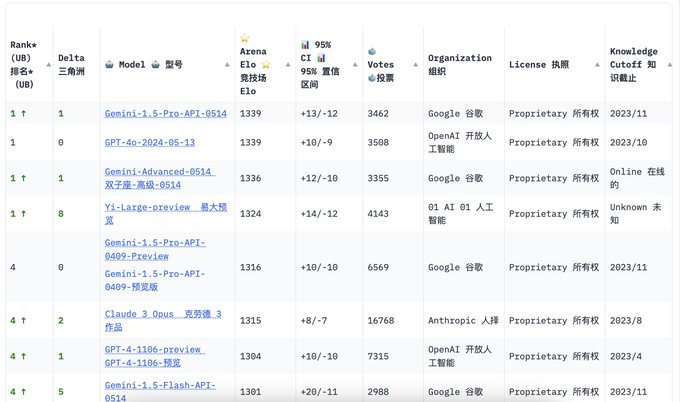Sort by the Knowledge Cutoff column arrow

point(670,65)
